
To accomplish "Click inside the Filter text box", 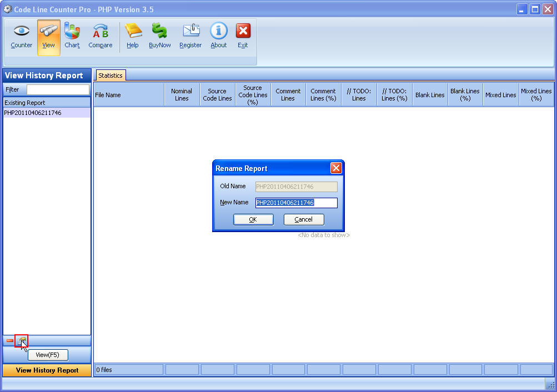I will click(58, 89).
